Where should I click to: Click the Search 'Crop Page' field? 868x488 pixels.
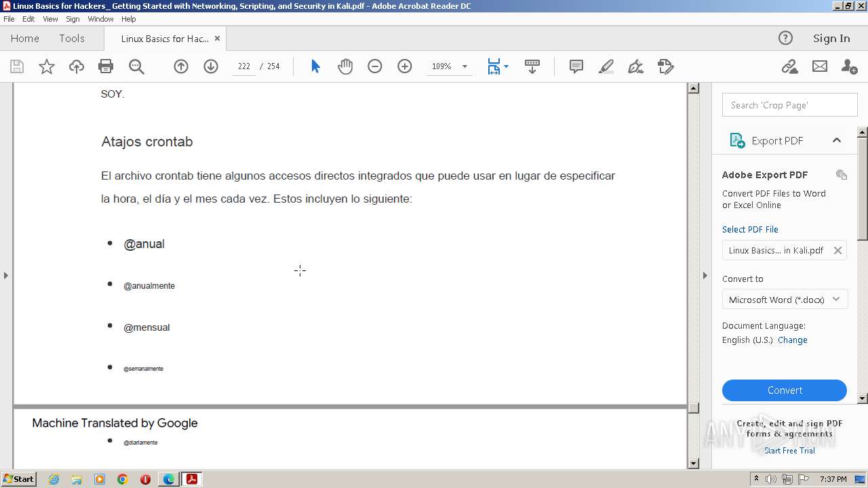tap(790, 105)
